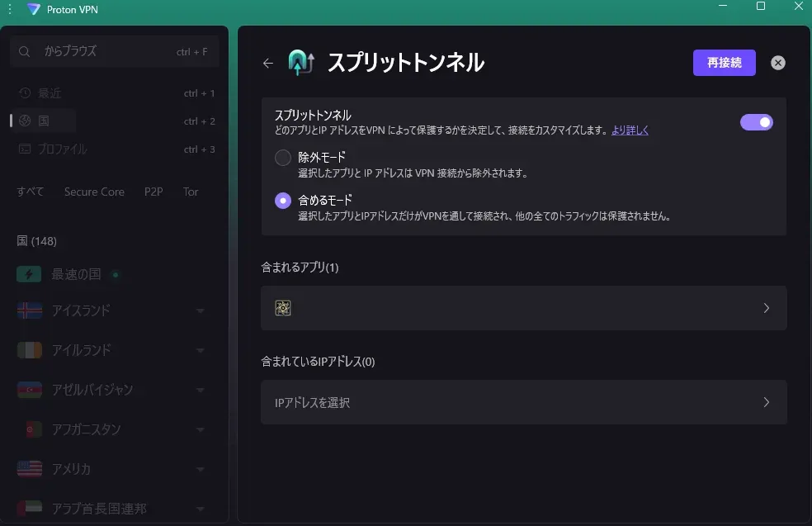This screenshot has width=812, height=526.
Task: Click the ctrl + F shortcut hint
Action: tap(191, 52)
